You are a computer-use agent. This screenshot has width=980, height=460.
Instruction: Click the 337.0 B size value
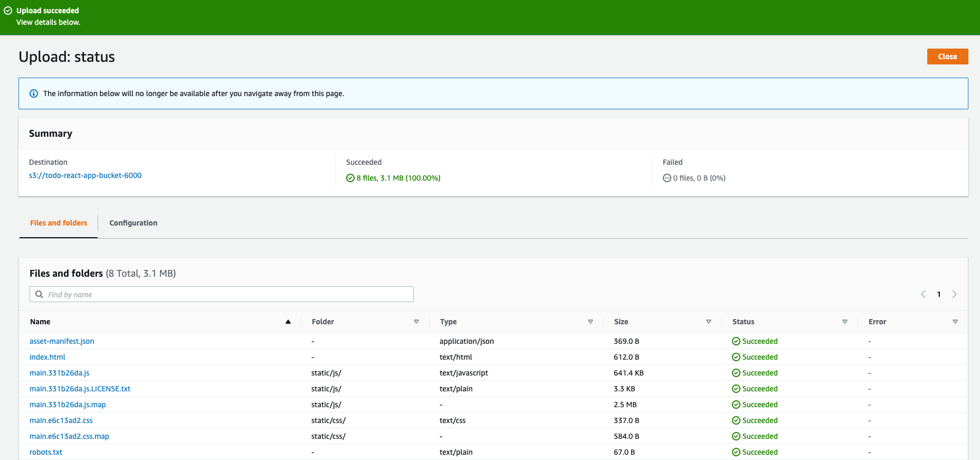click(x=626, y=420)
